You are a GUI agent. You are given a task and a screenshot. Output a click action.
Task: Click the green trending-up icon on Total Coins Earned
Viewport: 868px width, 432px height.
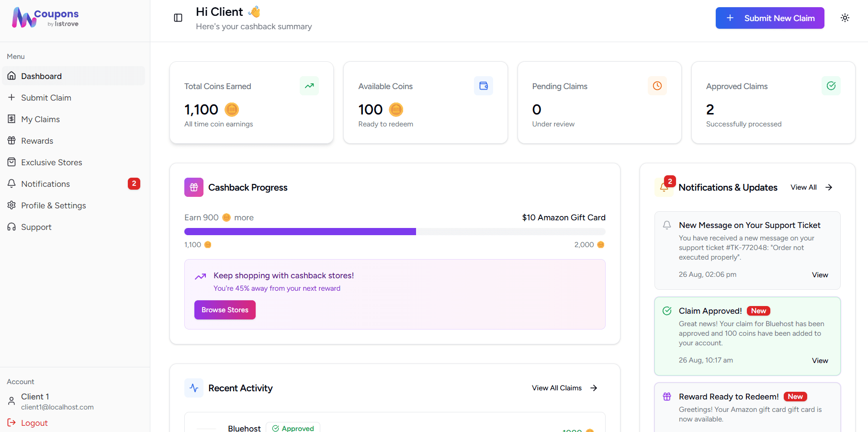click(x=309, y=86)
